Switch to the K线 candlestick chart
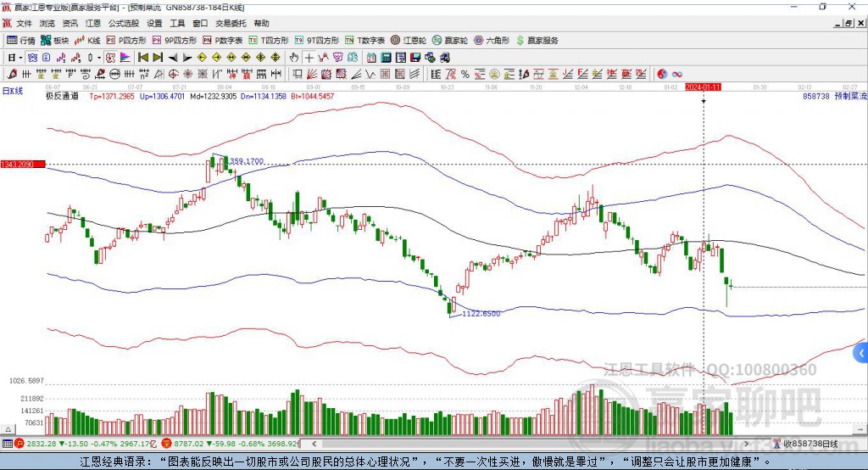This screenshot has height=470, width=868. tap(87, 41)
